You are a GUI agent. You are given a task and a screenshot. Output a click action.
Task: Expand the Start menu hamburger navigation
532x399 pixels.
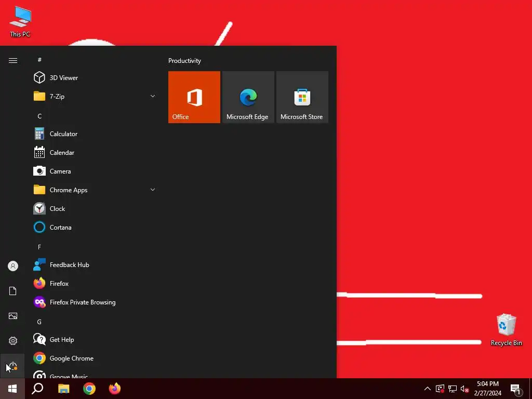[x=13, y=60]
